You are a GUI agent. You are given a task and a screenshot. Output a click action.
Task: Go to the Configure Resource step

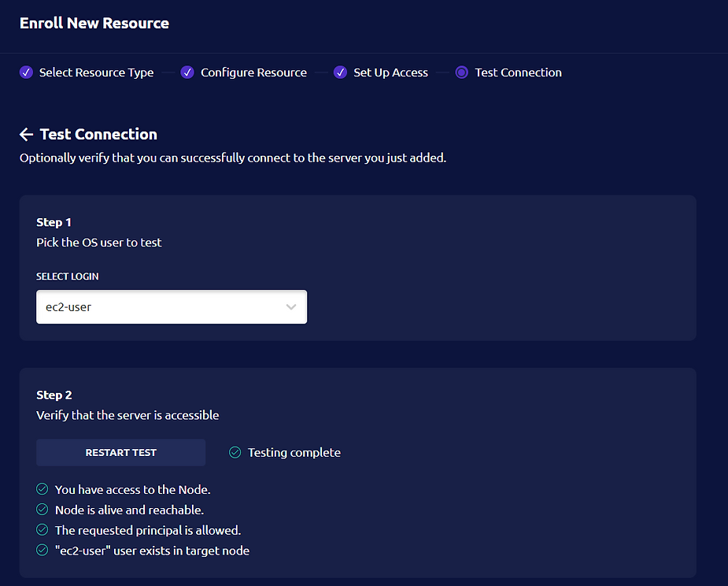pyautogui.click(x=253, y=72)
